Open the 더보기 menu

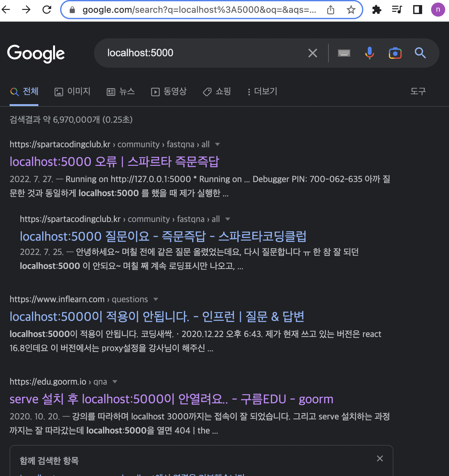point(262,92)
